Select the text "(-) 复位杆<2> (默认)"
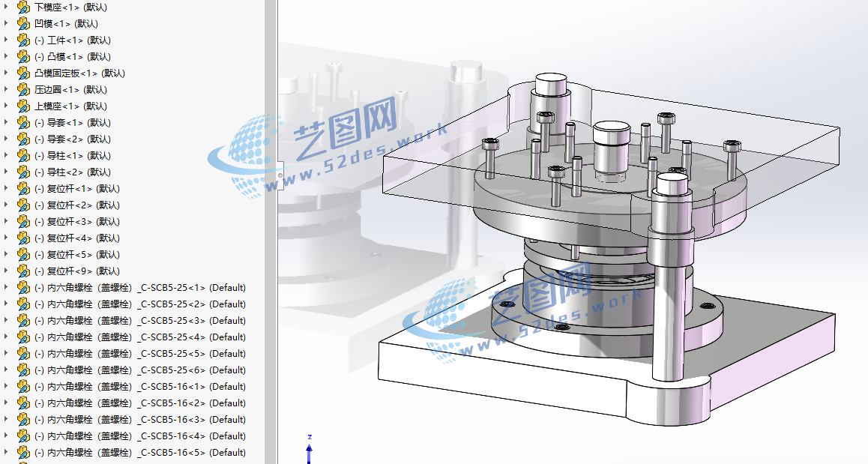 [77, 205]
